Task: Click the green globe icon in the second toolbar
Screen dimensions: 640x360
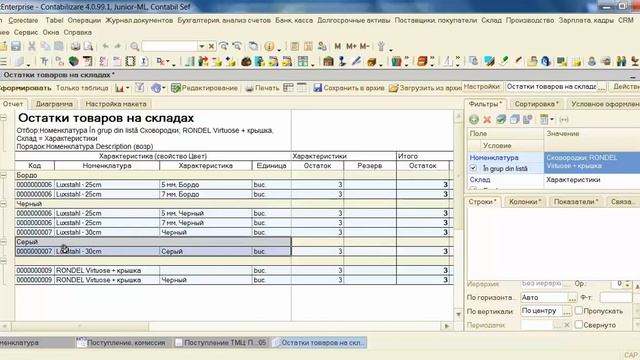Action: click(x=73, y=61)
